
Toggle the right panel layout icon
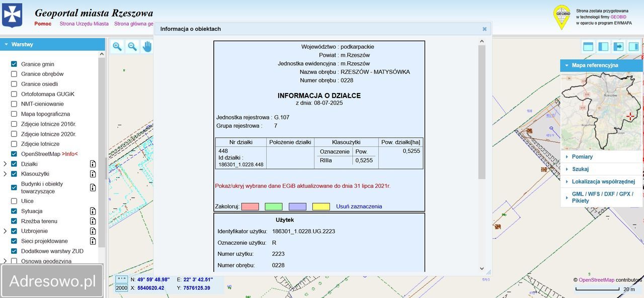[633, 47]
